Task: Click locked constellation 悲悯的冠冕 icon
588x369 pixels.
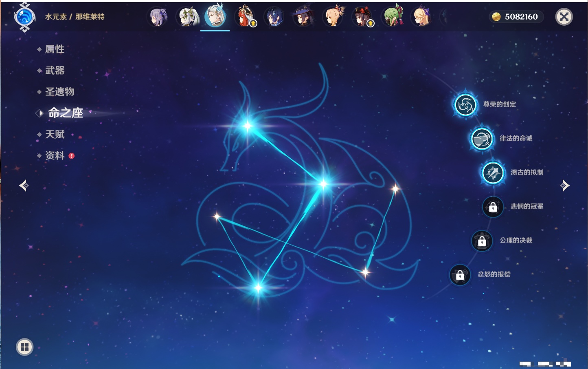Action: click(493, 207)
